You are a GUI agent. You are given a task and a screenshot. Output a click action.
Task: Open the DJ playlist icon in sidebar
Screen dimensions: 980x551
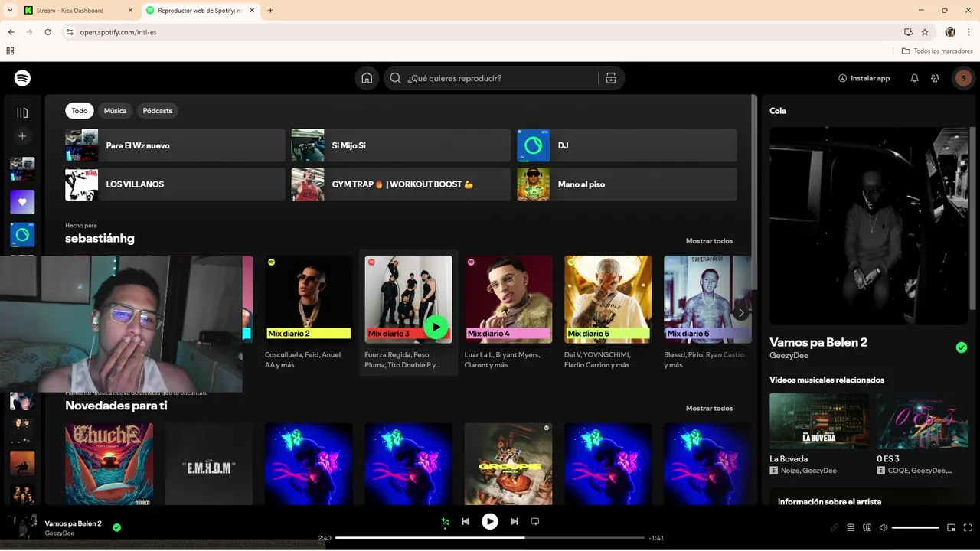point(22,234)
